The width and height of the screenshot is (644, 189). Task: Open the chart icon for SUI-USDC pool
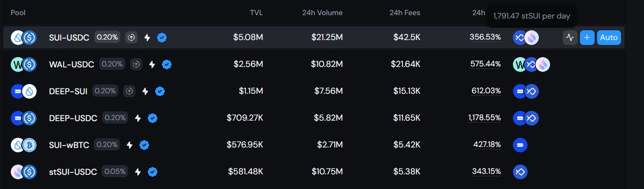[570, 38]
